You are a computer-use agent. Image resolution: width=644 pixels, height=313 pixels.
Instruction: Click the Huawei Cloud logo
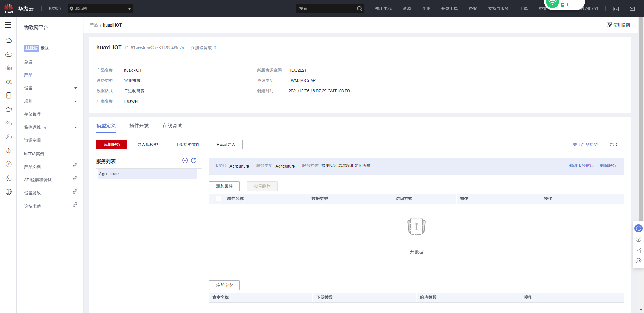[x=9, y=8]
